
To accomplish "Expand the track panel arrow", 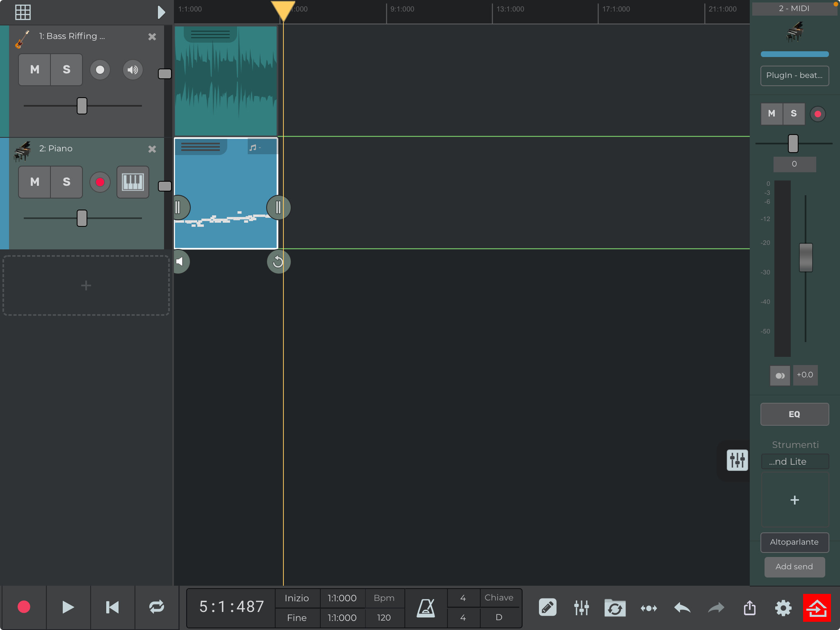I will pyautogui.click(x=161, y=12).
